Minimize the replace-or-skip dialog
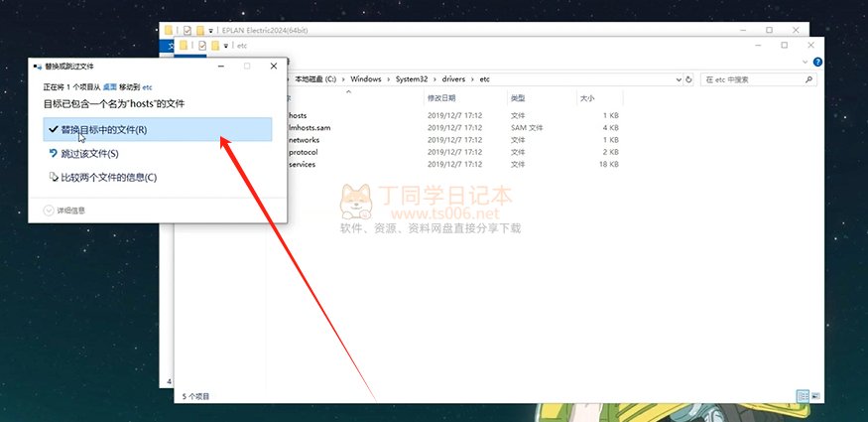 [x=221, y=66]
